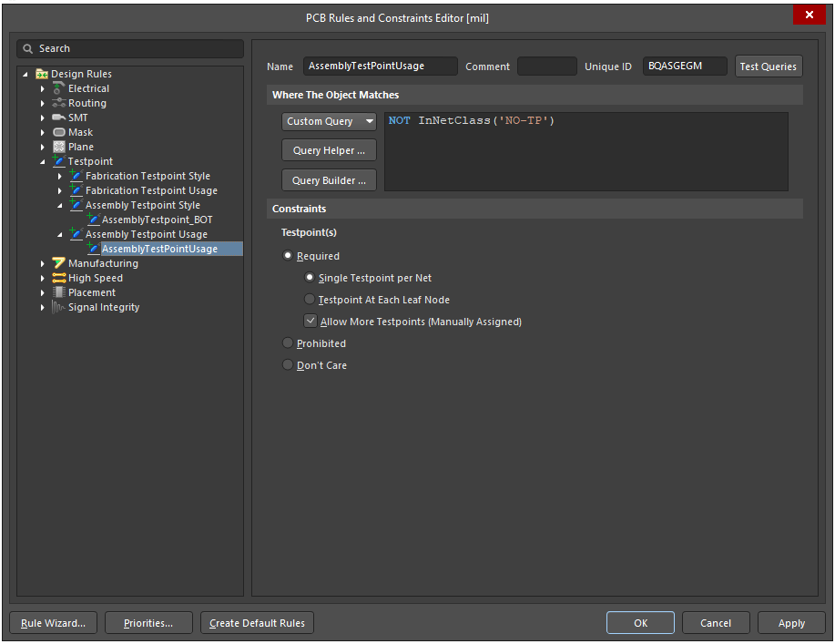835x644 pixels.
Task: Collapse the Assembly Testpoint Usage branch
Action: pyautogui.click(x=60, y=234)
